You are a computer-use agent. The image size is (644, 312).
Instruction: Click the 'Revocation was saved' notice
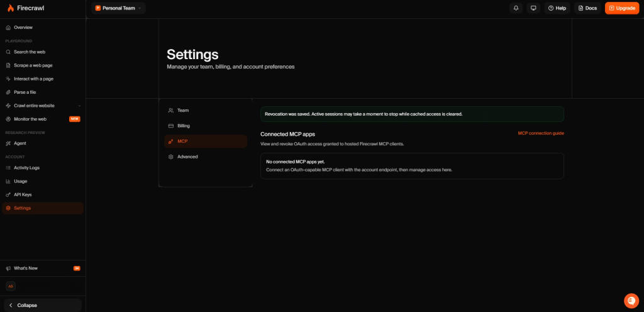412,114
